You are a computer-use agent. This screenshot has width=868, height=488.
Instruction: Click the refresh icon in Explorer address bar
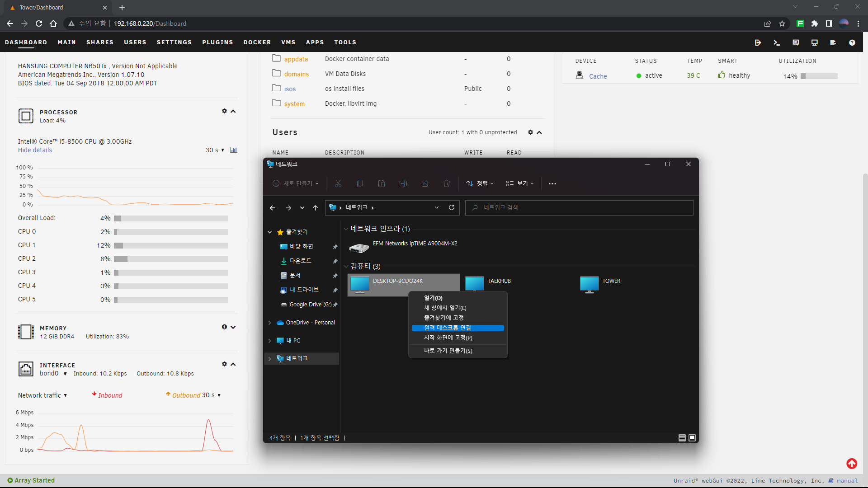point(451,207)
